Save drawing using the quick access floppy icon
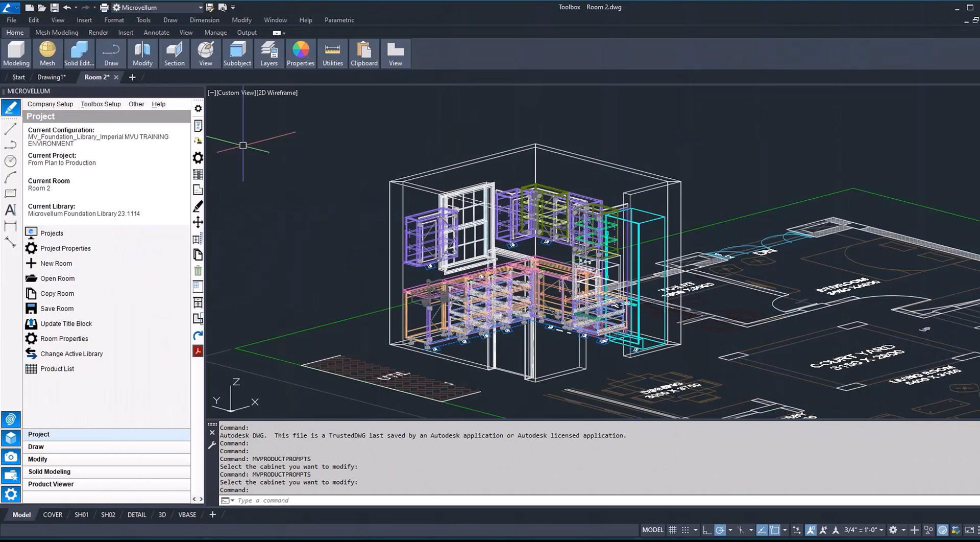This screenshot has width=980, height=542. click(54, 7)
